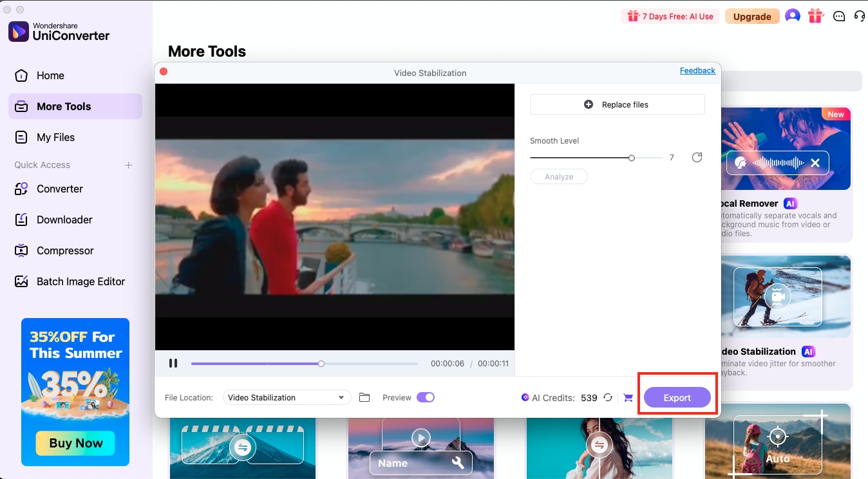Open My Files in the sidebar
Image resolution: width=868 pixels, height=479 pixels.
75,137
